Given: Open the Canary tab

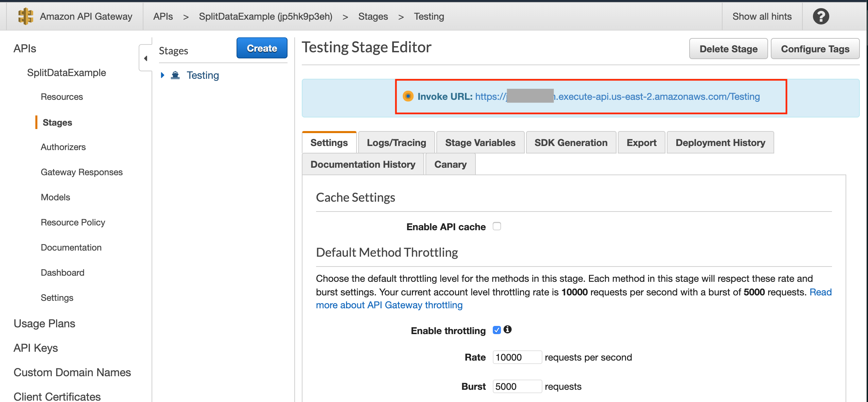Looking at the screenshot, I should pyautogui.click(x=450, y=164).
